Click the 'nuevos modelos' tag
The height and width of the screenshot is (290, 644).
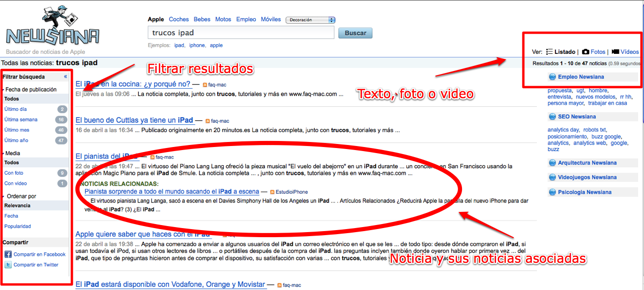[x=595, y=97]
